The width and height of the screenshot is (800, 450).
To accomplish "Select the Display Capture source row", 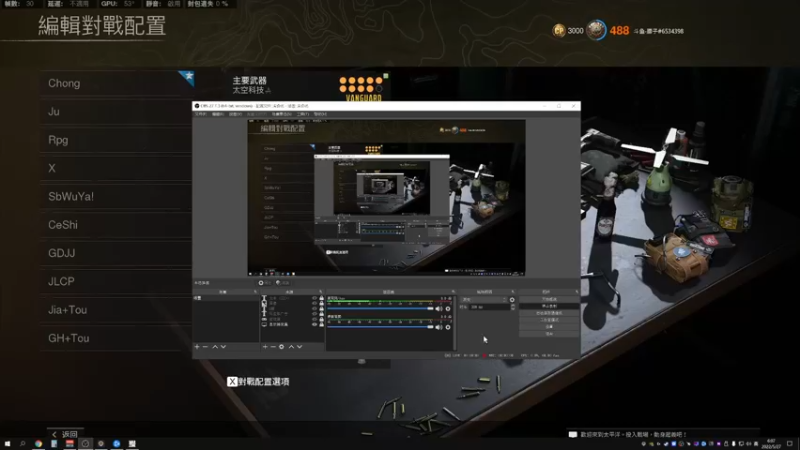I will point(292,324).
